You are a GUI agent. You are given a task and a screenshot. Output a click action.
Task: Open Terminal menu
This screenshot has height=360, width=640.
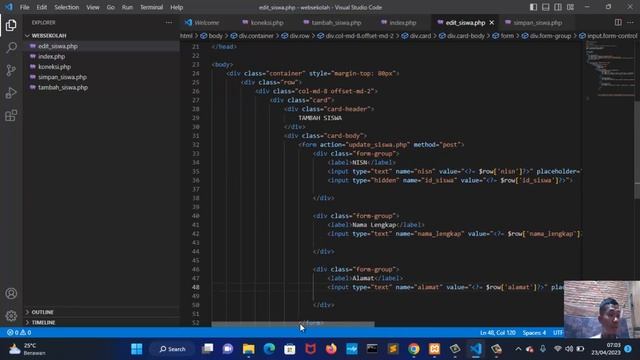coord(151,7)
